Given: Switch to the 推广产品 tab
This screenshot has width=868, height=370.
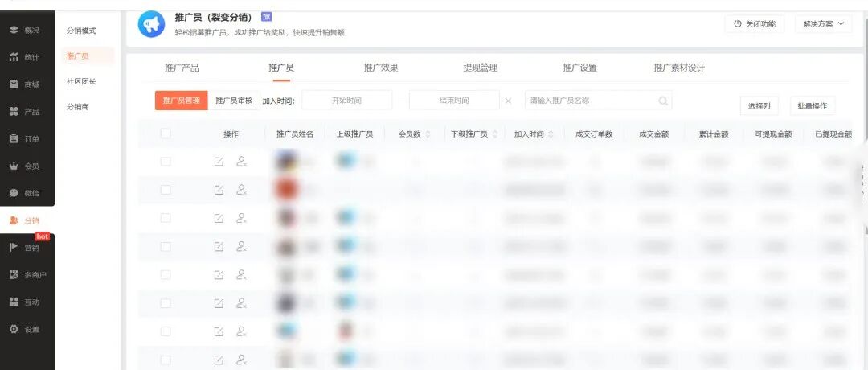Looking at the screenshot, I should 182,68.
